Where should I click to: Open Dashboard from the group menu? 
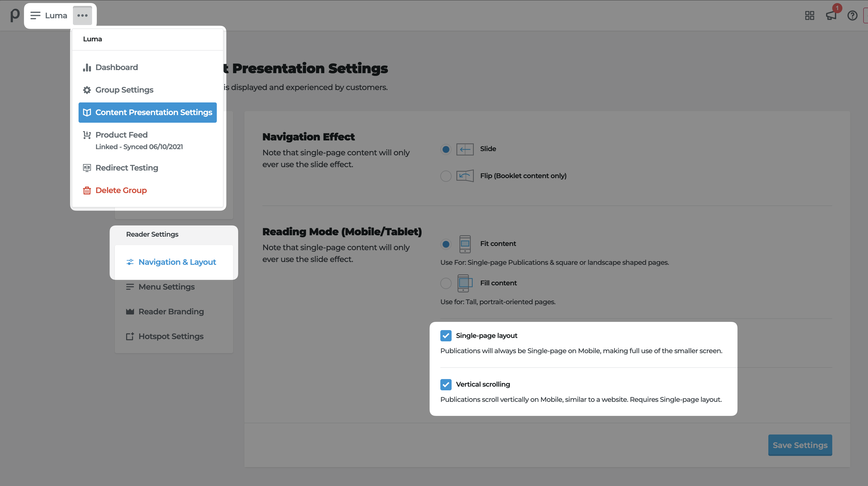tap(116, 67)
